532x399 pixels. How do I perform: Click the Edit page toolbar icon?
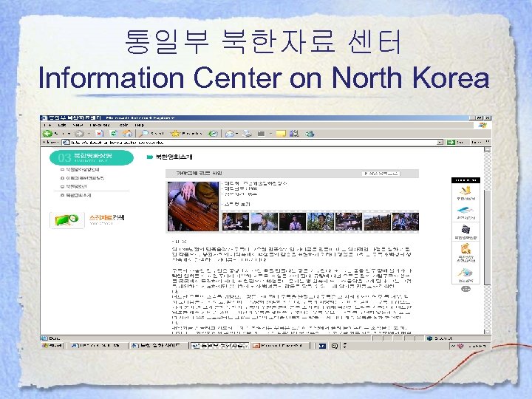(x=261, y=134)
